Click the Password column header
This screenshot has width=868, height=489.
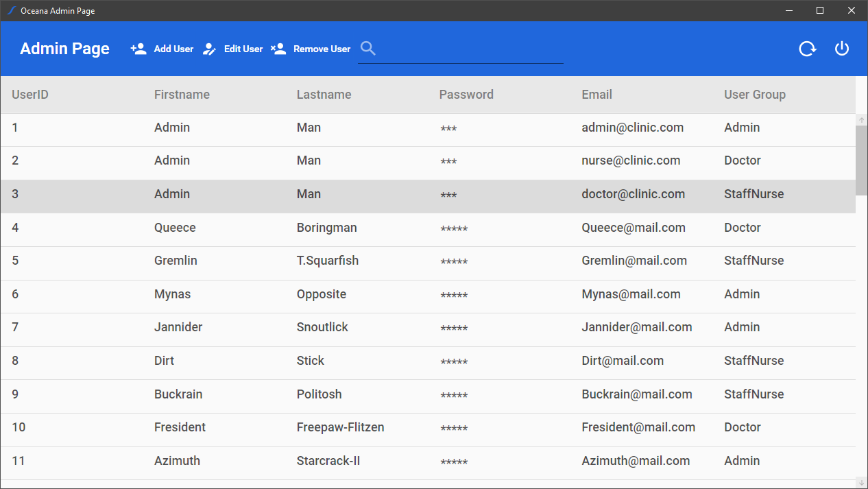466,95
